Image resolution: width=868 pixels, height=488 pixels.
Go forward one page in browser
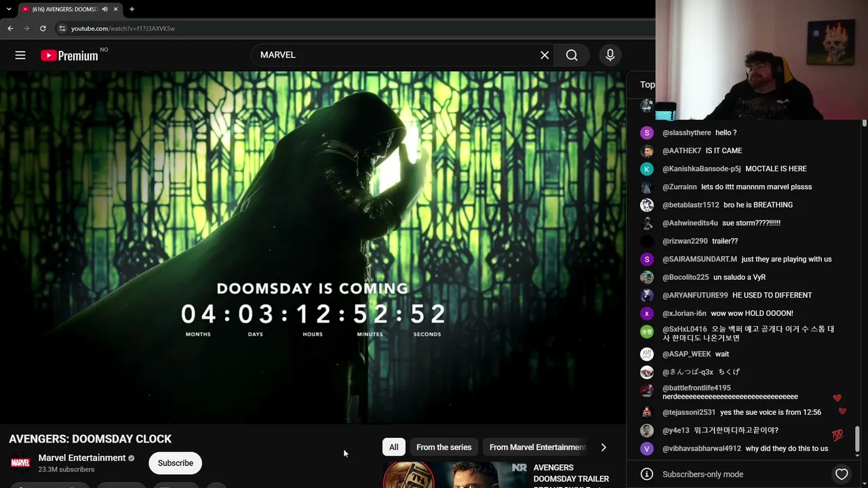pos(26,28)
